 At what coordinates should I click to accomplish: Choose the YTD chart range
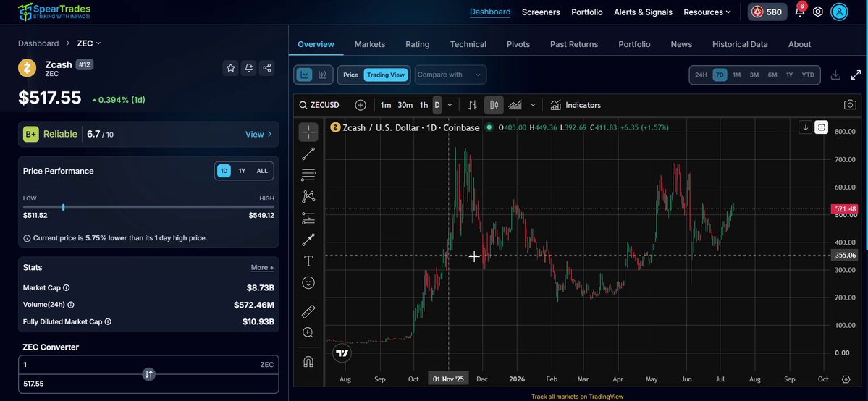point(808,75)
